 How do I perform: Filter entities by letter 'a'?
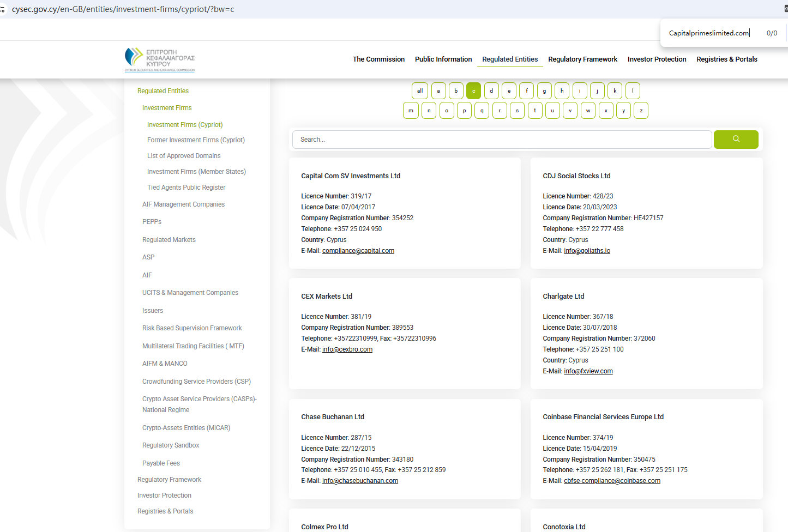point(438,91)
